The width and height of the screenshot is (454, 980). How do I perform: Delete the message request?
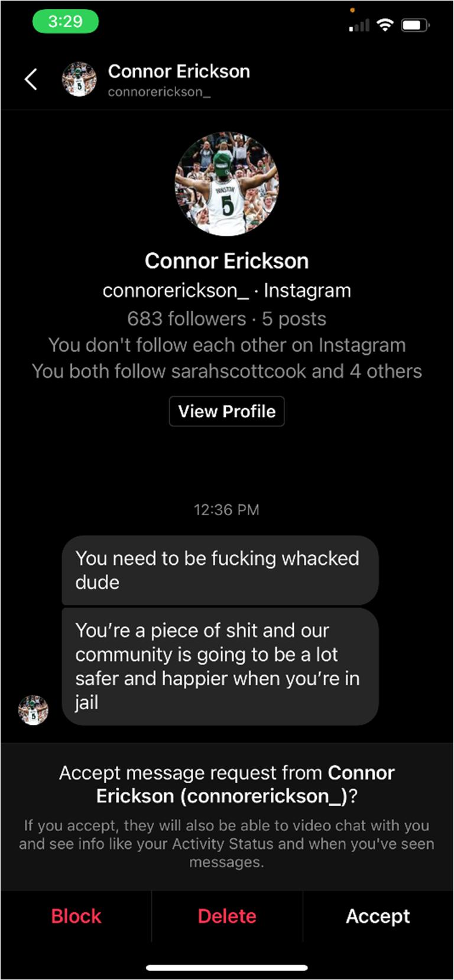point(227,916)
